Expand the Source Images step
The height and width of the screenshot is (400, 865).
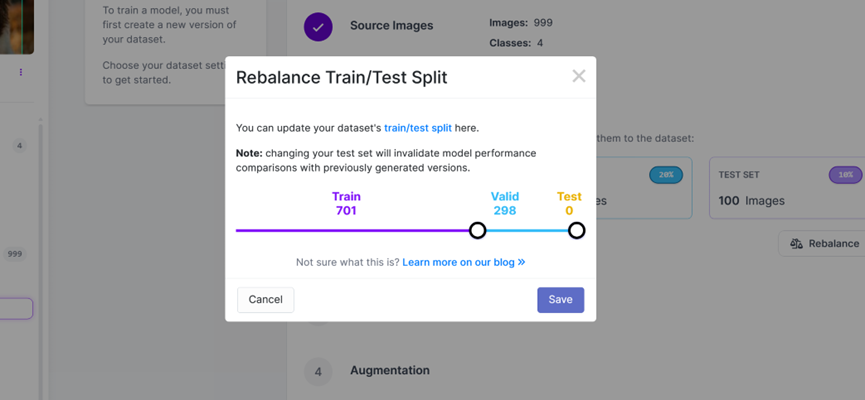point(391,25)
